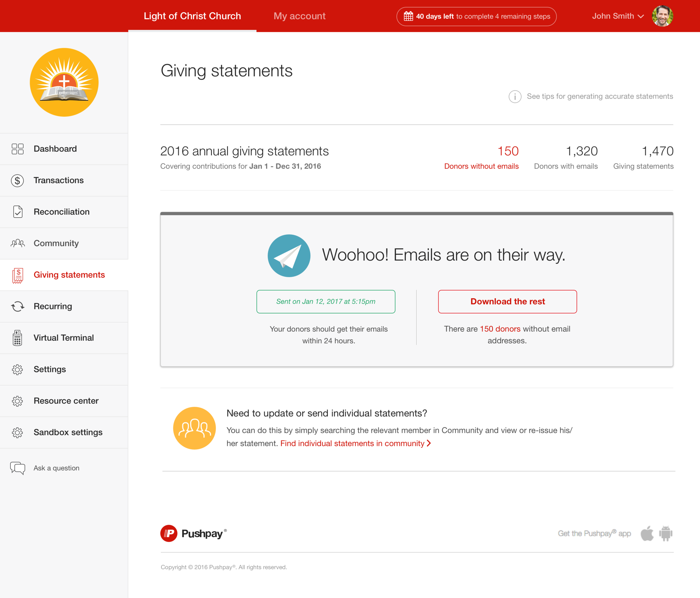Open Transactions via dollar icon
700x598 pixels.
pyautogui.click(x=18, y=181)
